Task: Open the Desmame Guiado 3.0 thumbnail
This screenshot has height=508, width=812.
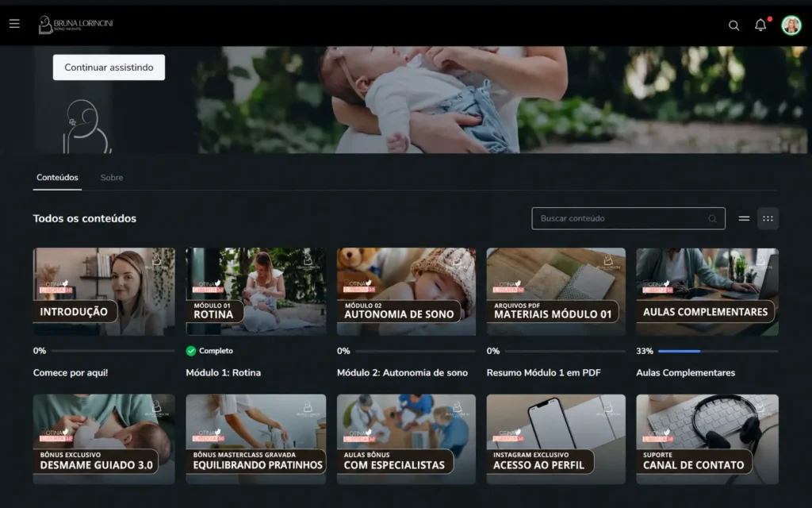Action: click(x=104, y=439)
